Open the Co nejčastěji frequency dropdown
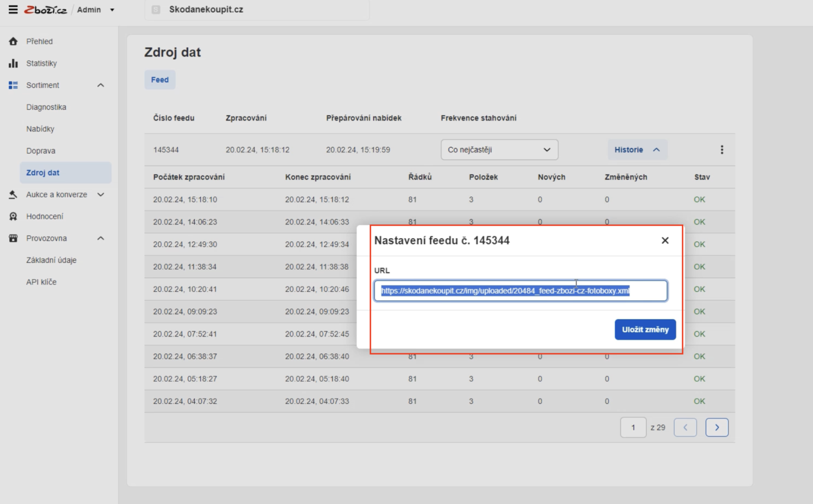This screenshot has height=504, width=813. point(499,150)
